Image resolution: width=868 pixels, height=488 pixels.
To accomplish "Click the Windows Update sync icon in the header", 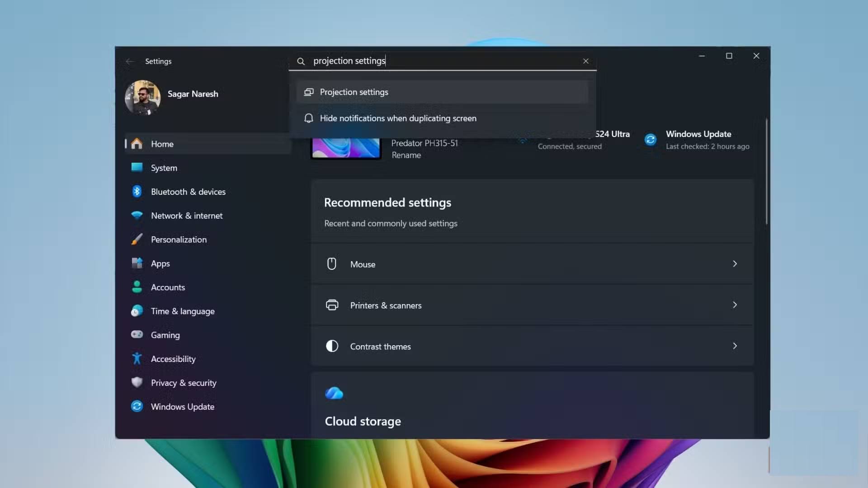I will pos(650,140).
